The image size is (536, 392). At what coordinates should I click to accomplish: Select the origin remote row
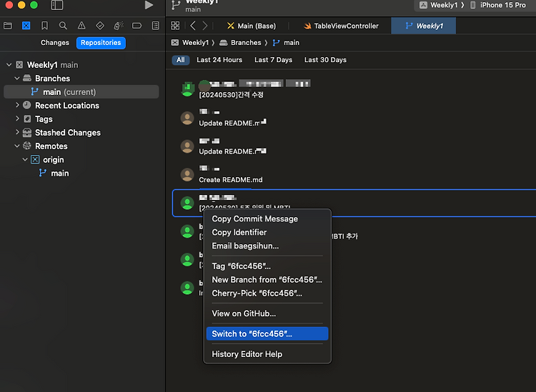point(54,160)
